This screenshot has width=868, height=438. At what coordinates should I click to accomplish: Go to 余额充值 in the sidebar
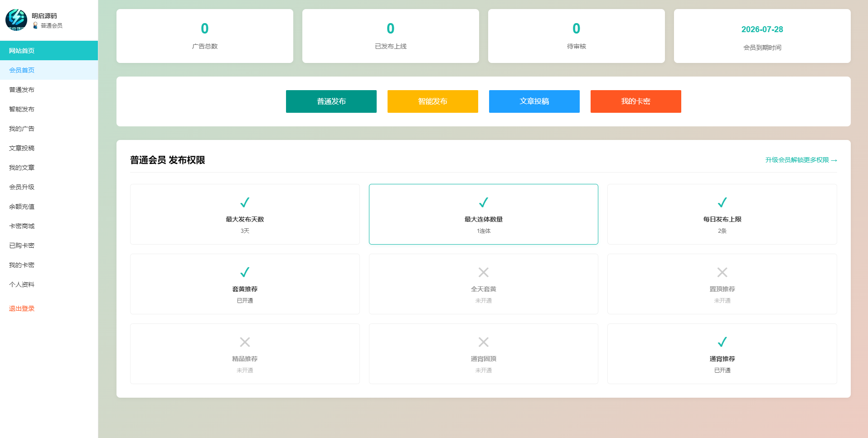(49, 207)
